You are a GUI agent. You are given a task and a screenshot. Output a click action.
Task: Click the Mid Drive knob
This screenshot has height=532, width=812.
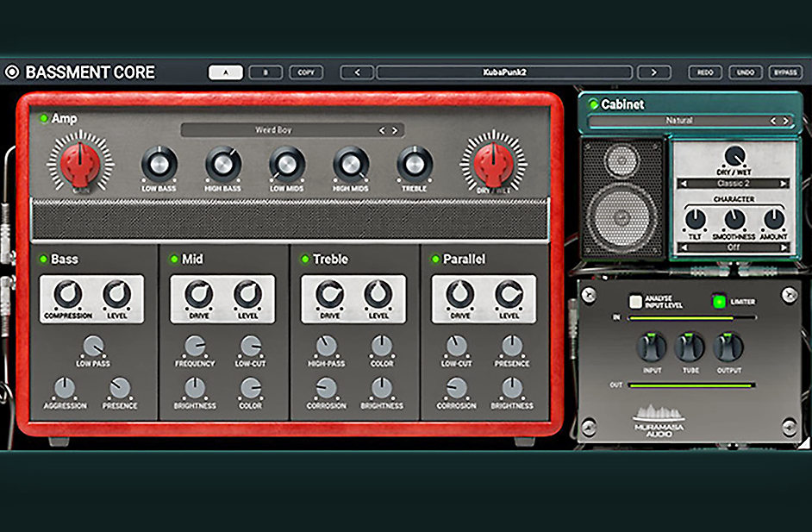pos(199,294)
